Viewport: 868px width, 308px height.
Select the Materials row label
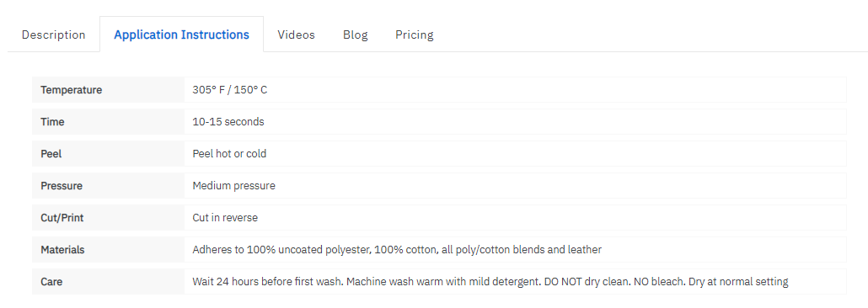point(62,250)
